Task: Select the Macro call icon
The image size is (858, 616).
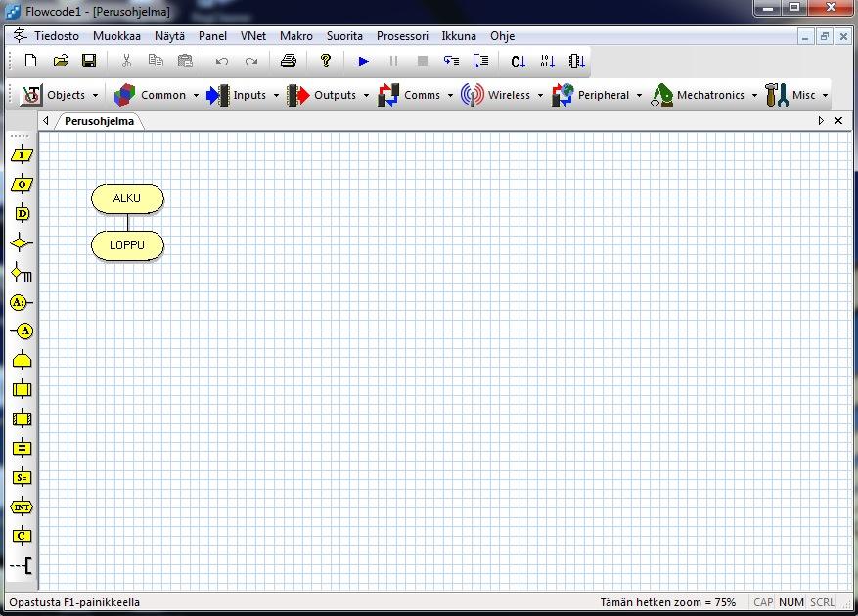Action: point(22,389)
